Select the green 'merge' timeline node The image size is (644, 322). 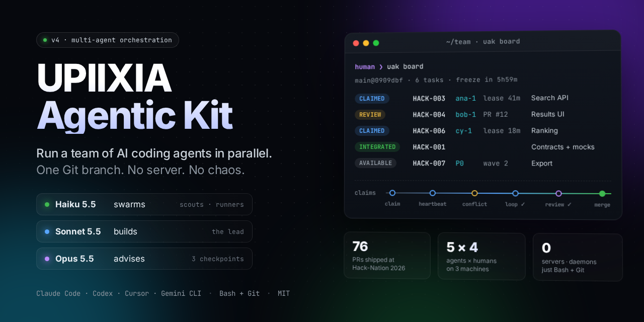click(602, 194)
